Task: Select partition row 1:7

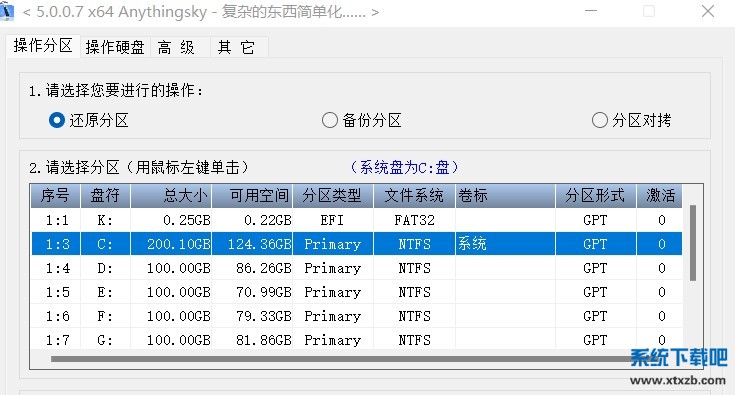Action: (356, 339)
